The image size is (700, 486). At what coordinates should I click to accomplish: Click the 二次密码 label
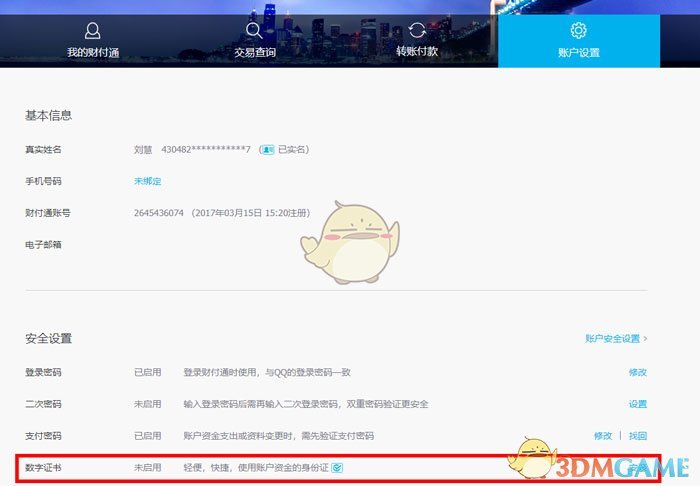click(x=43, y=404)
